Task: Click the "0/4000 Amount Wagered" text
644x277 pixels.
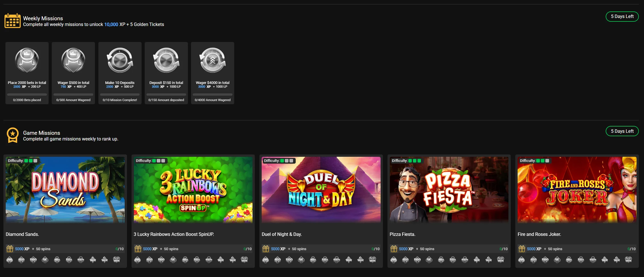Action: coord(213,100)
